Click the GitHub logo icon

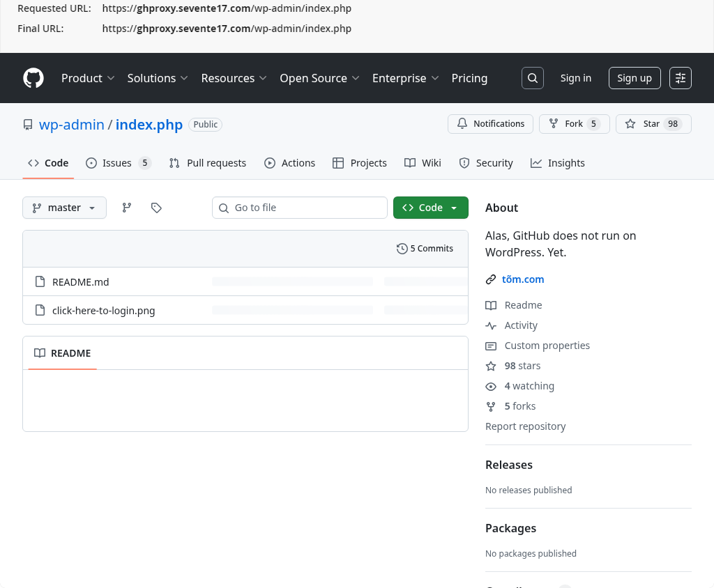coord(33,78)
